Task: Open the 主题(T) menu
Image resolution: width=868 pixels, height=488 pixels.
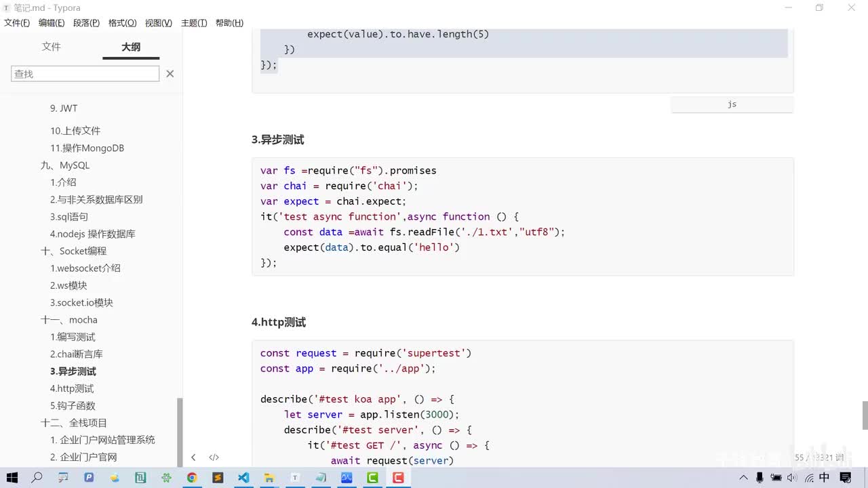Action: pyautogui.click(x=194, y=23)
